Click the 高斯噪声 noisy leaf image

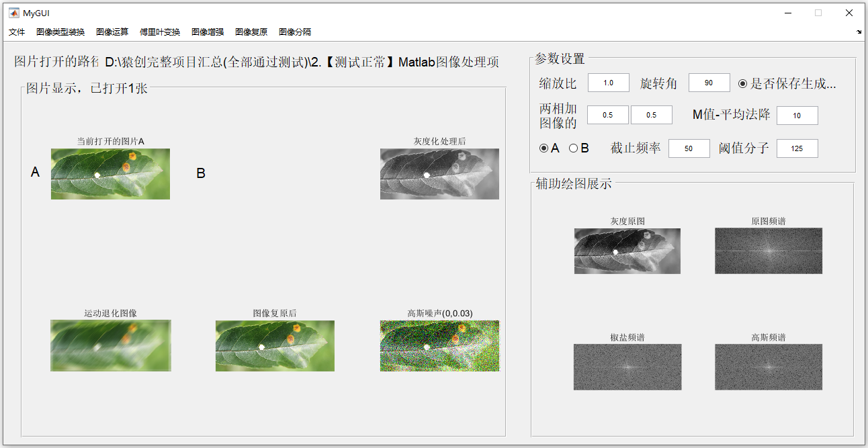pos(439,345)
